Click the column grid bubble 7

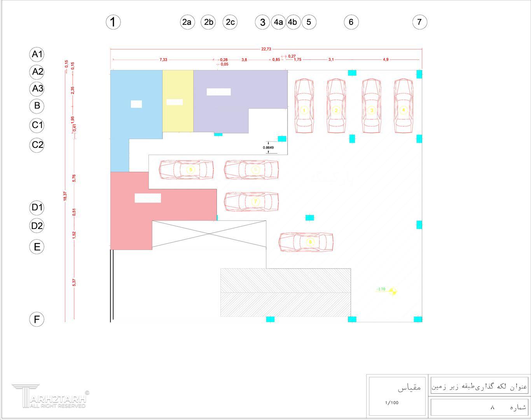pos(419,22)
